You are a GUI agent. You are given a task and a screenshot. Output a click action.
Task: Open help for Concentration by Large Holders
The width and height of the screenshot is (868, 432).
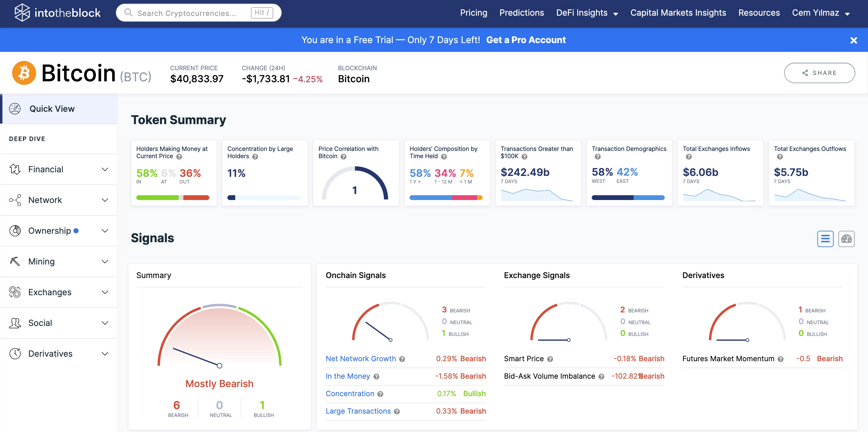[x=255, y=157]
